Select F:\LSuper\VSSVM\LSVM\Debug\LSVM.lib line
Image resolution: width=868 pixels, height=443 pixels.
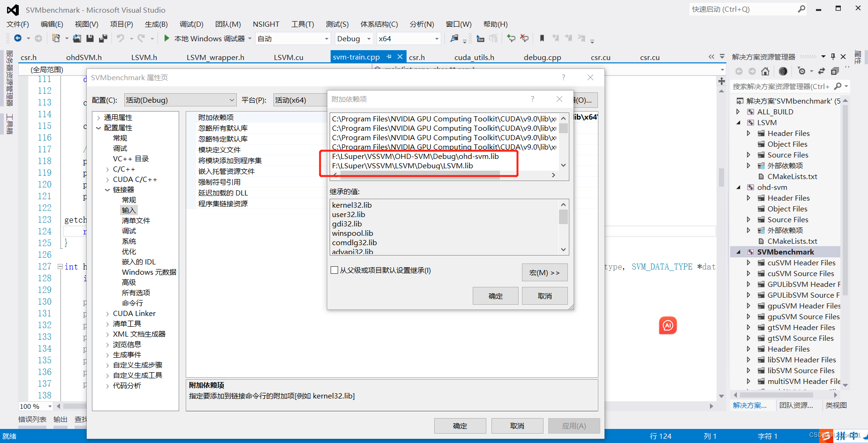tap(402, 165)
